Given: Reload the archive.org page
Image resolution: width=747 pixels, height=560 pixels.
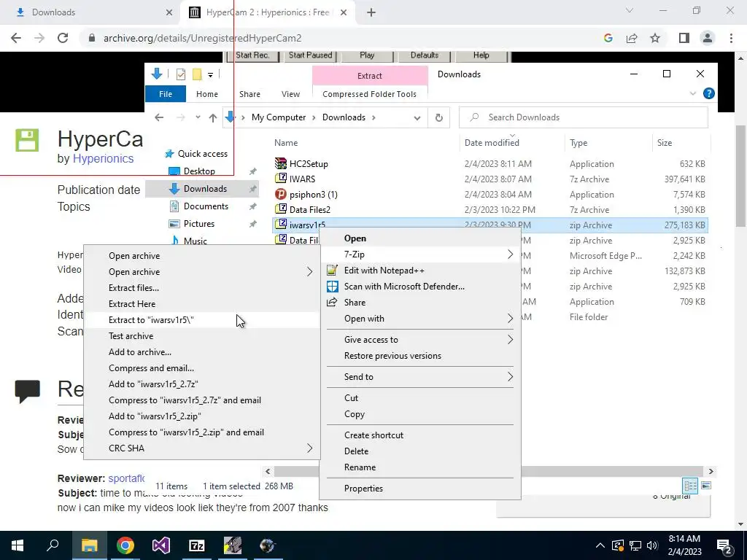Looking at the screenshot, I should pos(63,38).
